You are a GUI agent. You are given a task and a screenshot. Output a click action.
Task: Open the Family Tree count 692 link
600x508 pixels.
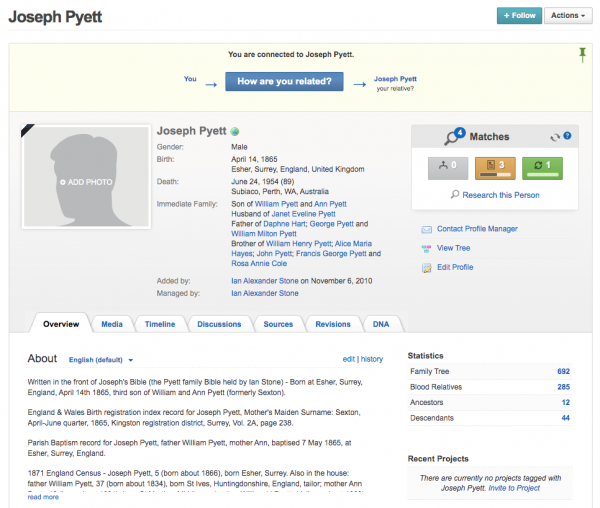[x=563, y=371]
